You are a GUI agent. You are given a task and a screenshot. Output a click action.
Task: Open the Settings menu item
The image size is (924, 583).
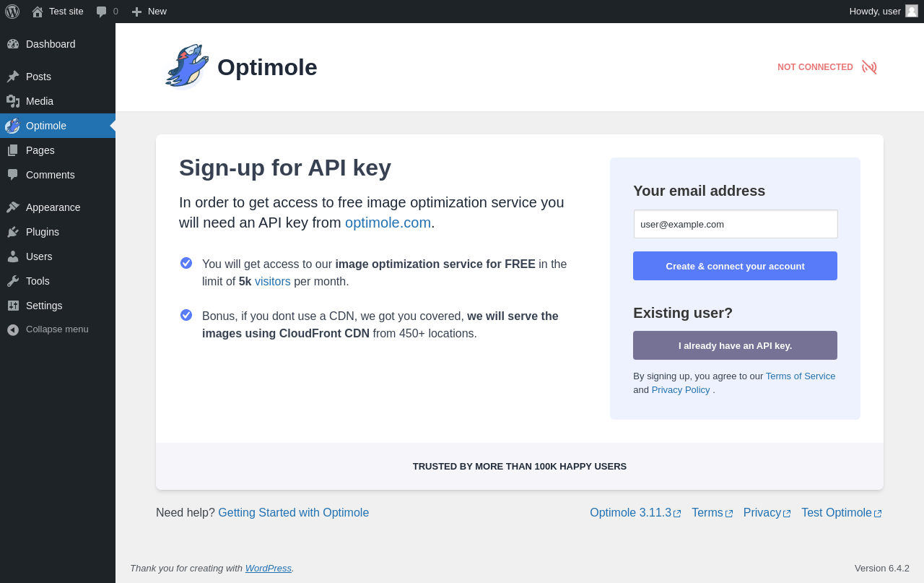click(x=44, y=306)
